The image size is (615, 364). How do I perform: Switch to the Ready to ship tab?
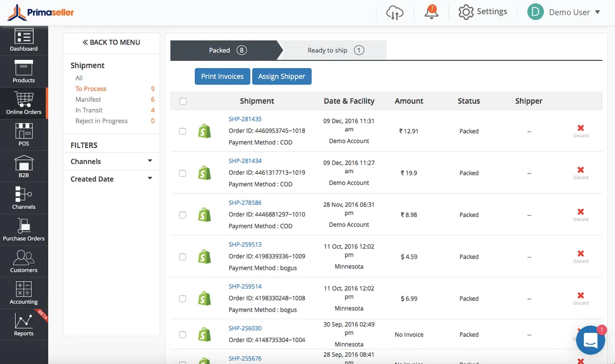334,50
